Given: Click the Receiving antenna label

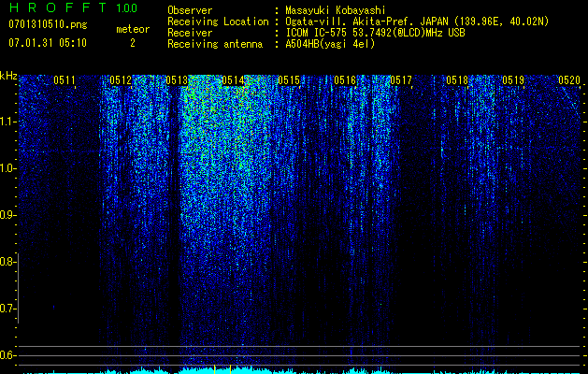Looking at the screenshot, I should tap(215, 44).
